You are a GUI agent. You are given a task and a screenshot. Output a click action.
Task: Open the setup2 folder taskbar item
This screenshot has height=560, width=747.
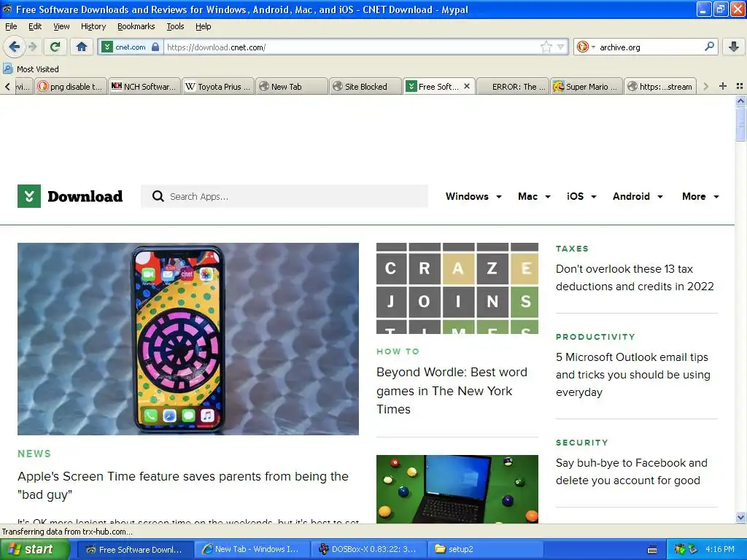click(485, 549)
